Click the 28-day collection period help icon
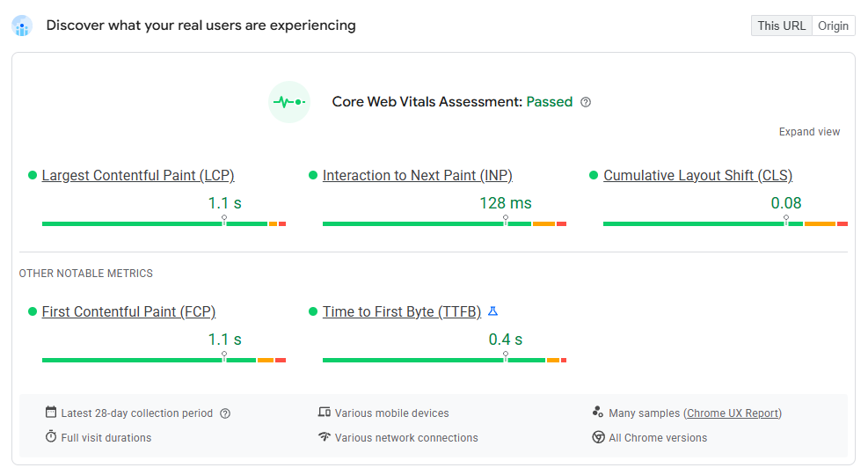This screenshot has width=868, height=475. point(225,413)
